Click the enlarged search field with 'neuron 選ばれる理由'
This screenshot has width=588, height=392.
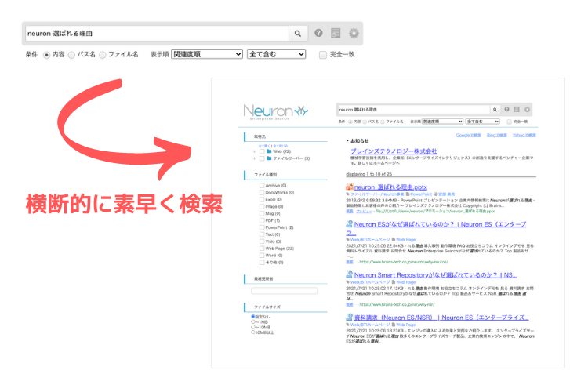pos(157,34)
